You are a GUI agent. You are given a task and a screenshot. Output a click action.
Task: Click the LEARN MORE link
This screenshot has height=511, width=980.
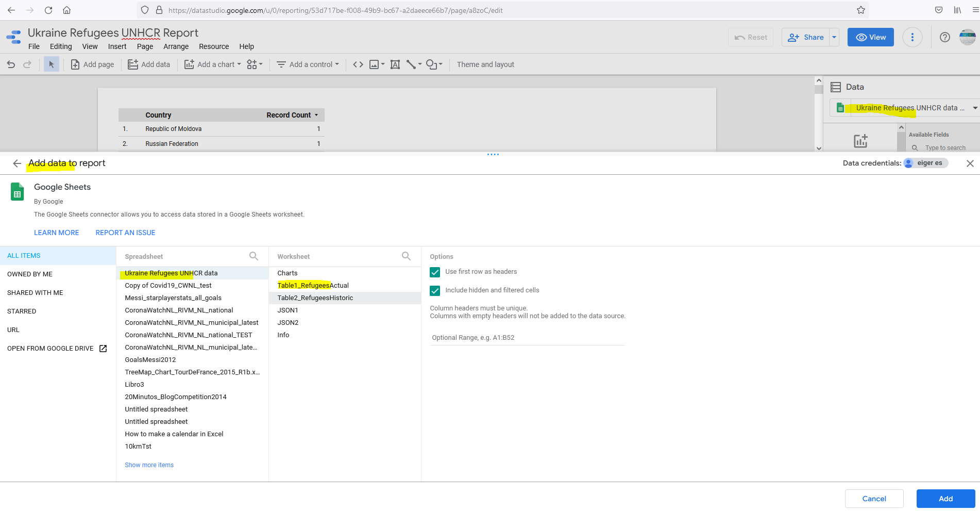[x=57, y=233]
